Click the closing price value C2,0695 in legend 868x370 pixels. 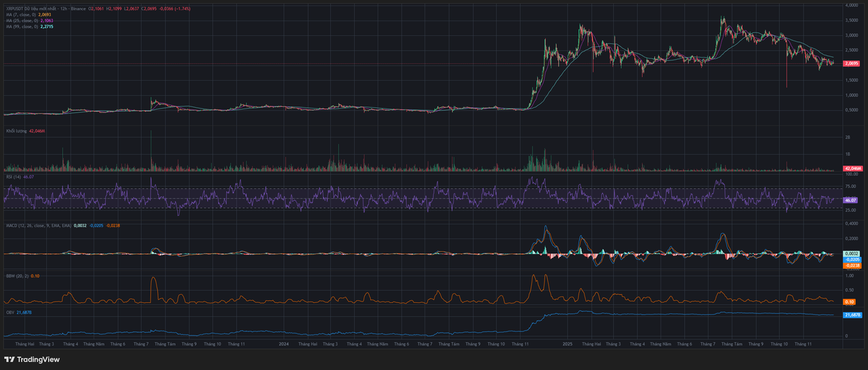151,7
